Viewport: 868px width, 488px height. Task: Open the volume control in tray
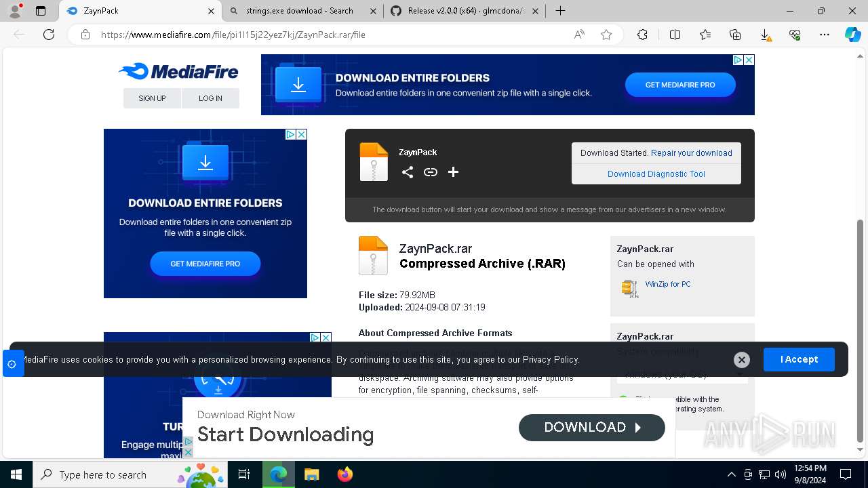pyautogui.click(x=781, y=474)
